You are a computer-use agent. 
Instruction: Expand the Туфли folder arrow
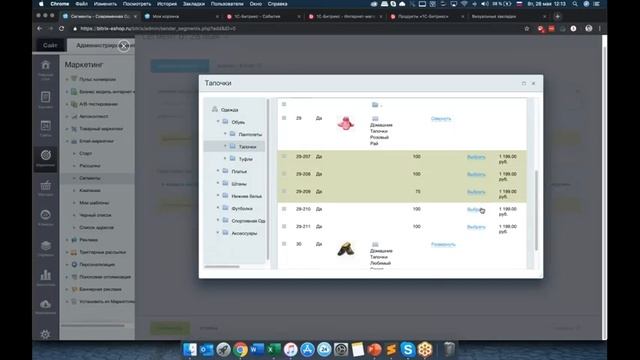coord(225,158)
